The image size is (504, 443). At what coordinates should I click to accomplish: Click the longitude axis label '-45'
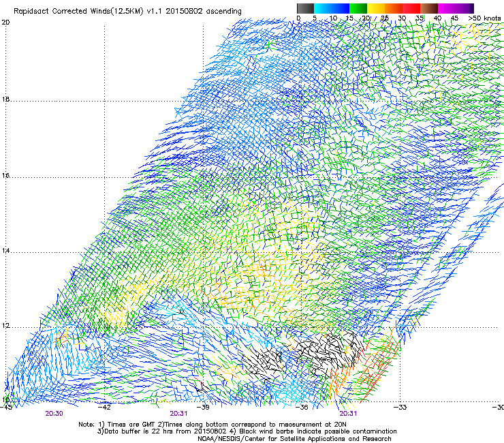coord(5,408)
